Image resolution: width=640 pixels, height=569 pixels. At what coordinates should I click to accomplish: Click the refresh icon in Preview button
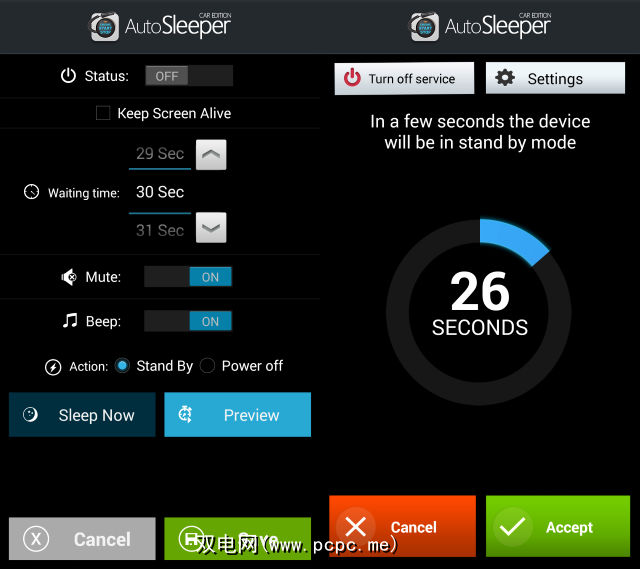click(x=185, y=415)
